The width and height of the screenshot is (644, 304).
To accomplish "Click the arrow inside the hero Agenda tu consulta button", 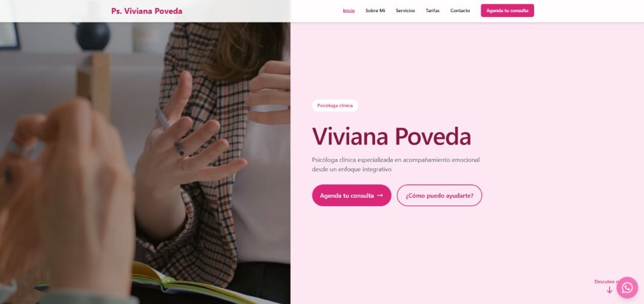I will 380,195.
